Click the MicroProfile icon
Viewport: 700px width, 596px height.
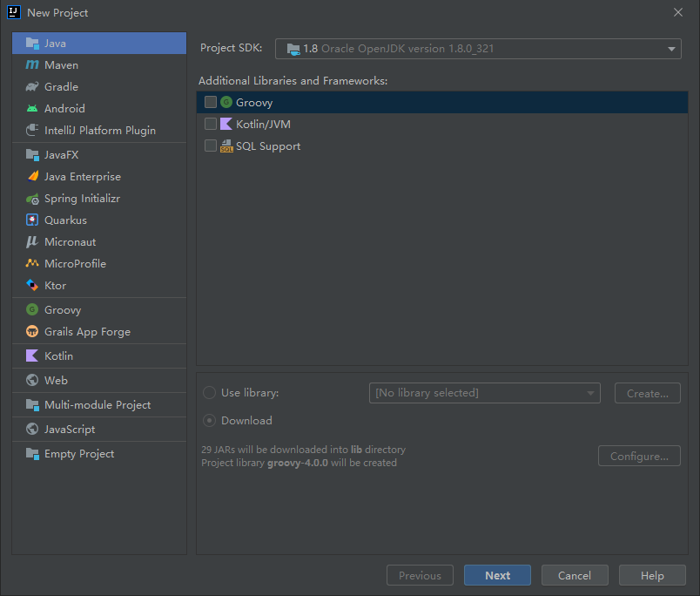(x=32, y=264)
